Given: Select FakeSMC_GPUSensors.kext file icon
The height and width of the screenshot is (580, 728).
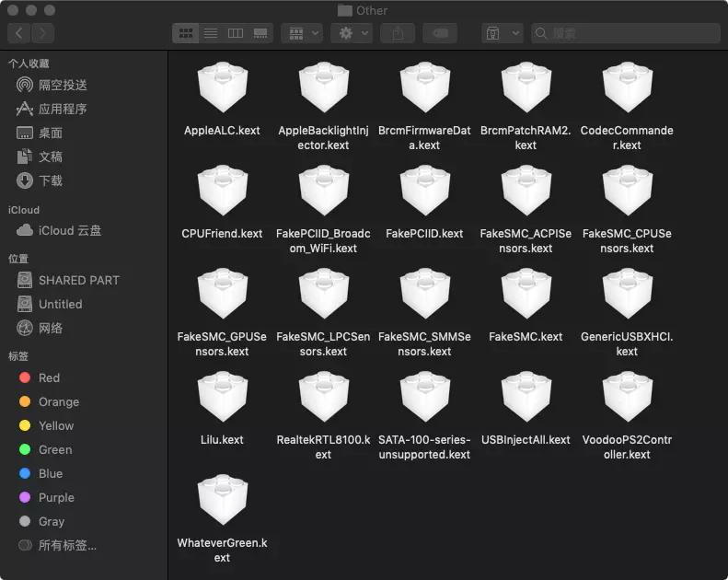Looking at the screenshot, I should point(223,293).
